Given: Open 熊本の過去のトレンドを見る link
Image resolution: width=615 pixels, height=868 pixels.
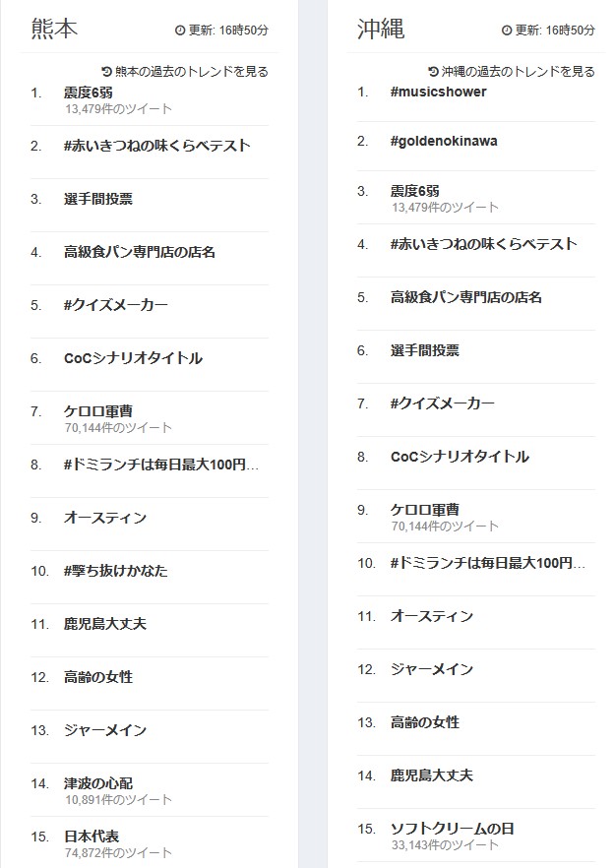Looking at the screenshot, I should 192,72.
